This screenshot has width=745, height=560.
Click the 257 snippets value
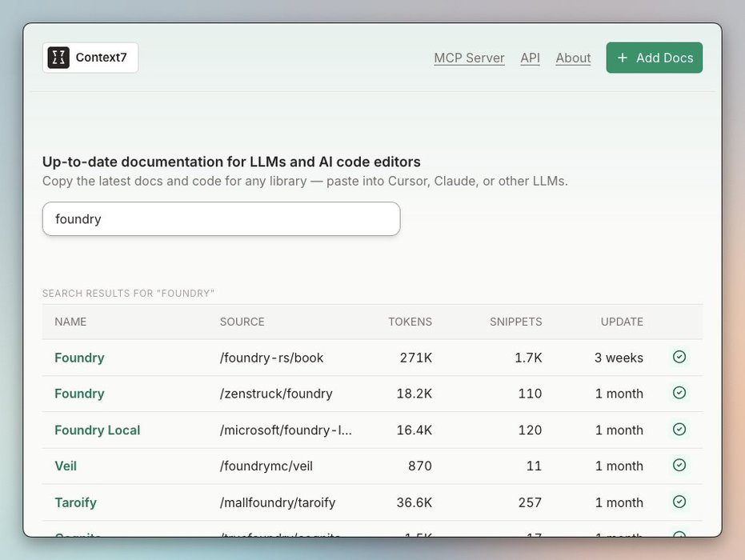click(x=531, y=502)
